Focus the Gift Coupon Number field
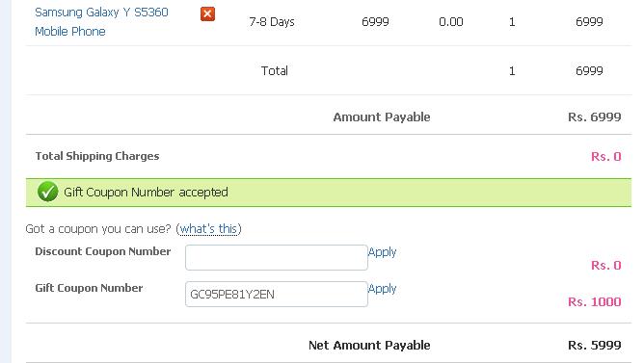The width and height of the screenshot is (644, 363). point(277,294)
